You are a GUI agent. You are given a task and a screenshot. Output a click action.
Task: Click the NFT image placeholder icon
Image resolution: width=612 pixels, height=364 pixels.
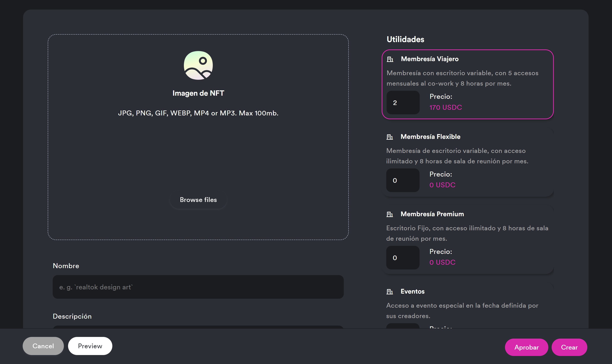[198, 65]
